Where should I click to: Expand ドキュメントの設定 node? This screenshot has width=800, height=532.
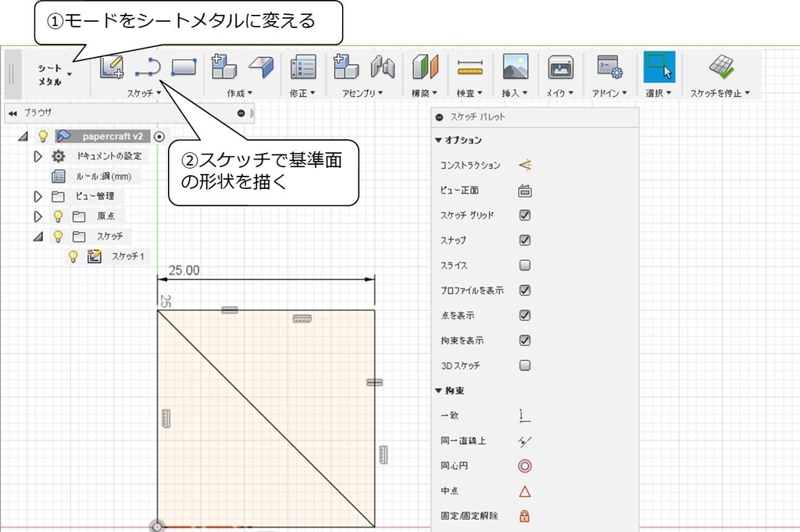[37, 156]
